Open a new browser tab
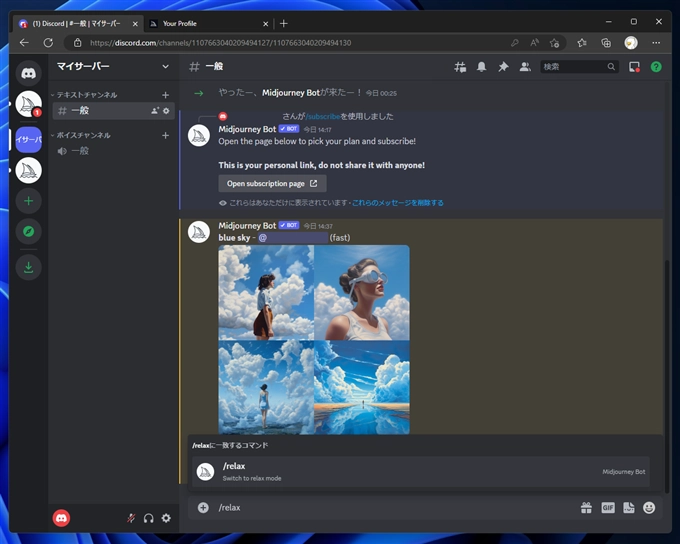This screenshot has height=544, width=680. click(x=284, y=23)
